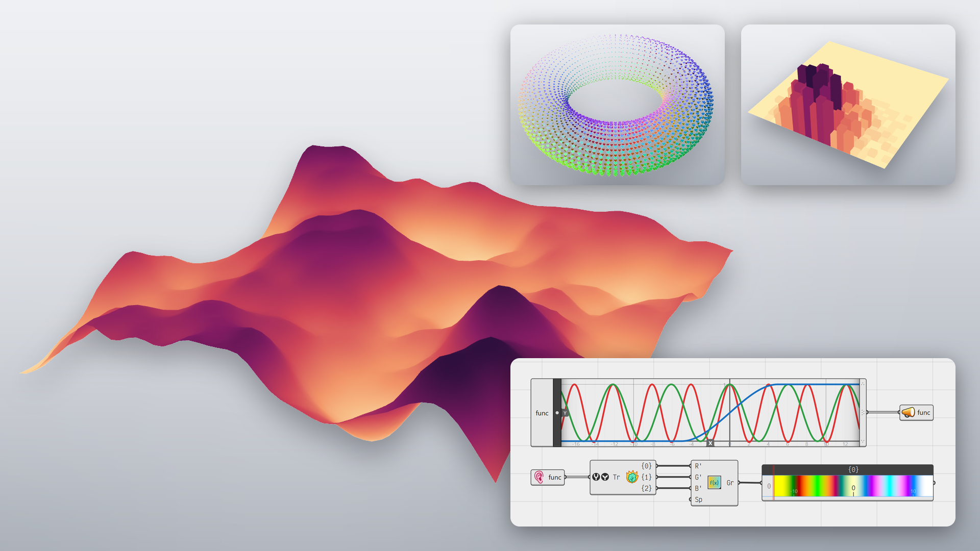Click the graph top-right resize grip
Image resolution: width=980 pixels, height=551 pixels.
(x=863, y=383)
